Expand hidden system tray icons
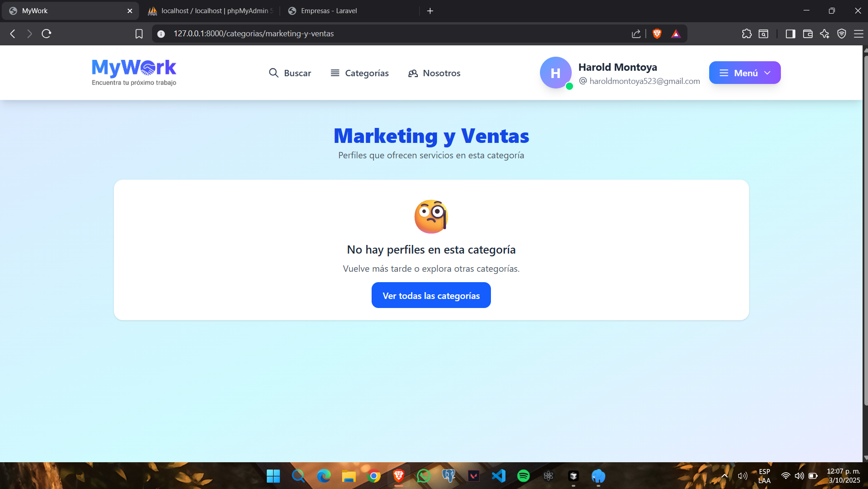The height and width of the screenshot is (489, 868). point(724,476)
